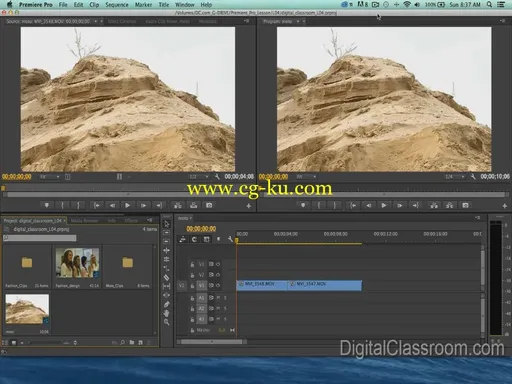This screenshot has width=512, height=384.
Task: Open Project panel flyout menu
Action: click(x=150, y=220)
